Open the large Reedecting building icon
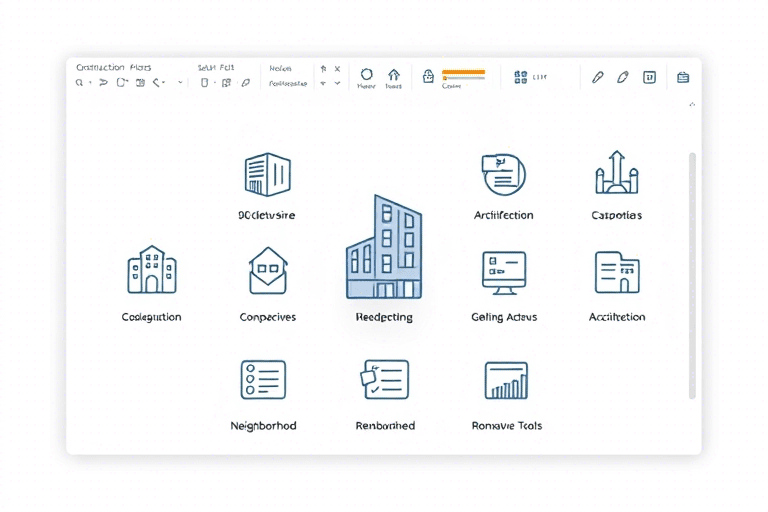The width and height of the screenshot is (768, 512). pyautogui.click(x=383, y=248)
